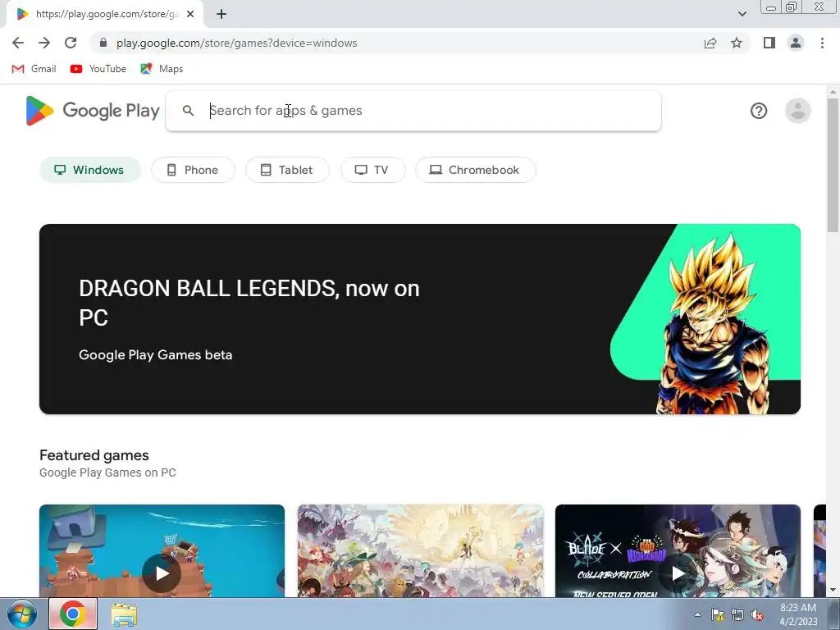Select the TV device chip
The height and width of the screenshot is (630, 840).
[x=373, y=170]
